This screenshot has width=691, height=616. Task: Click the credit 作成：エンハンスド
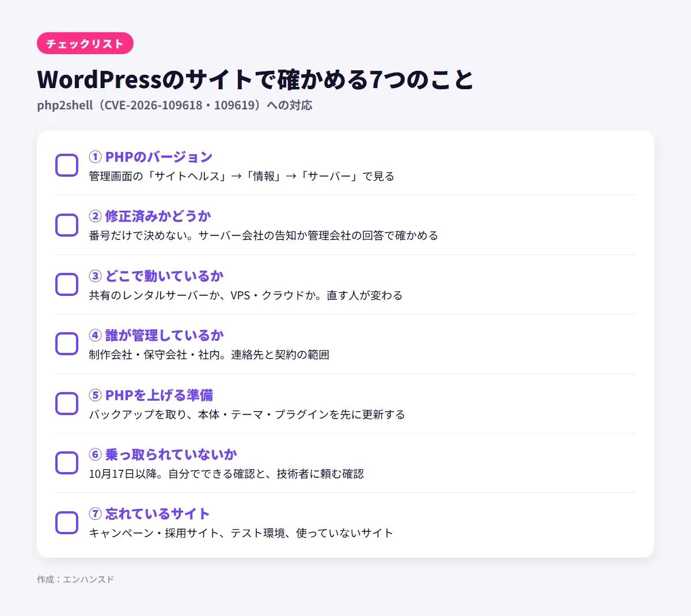tap(75, 579)
